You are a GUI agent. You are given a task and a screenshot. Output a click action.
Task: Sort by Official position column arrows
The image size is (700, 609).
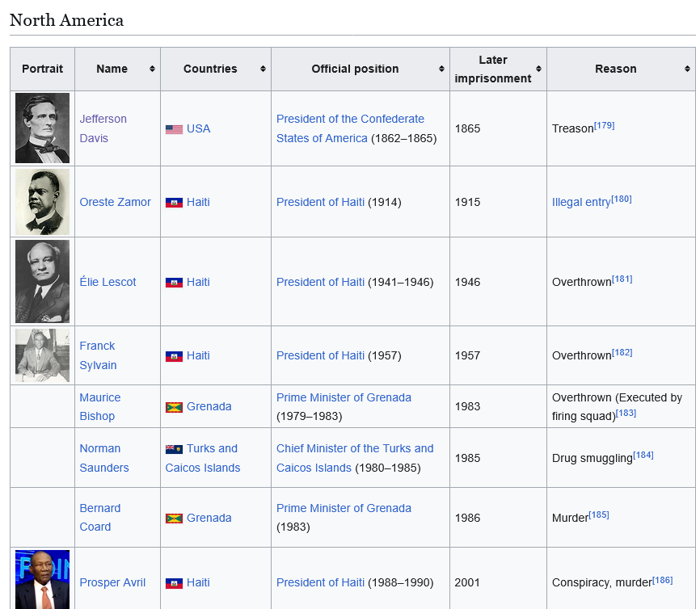tap(441, 69)
